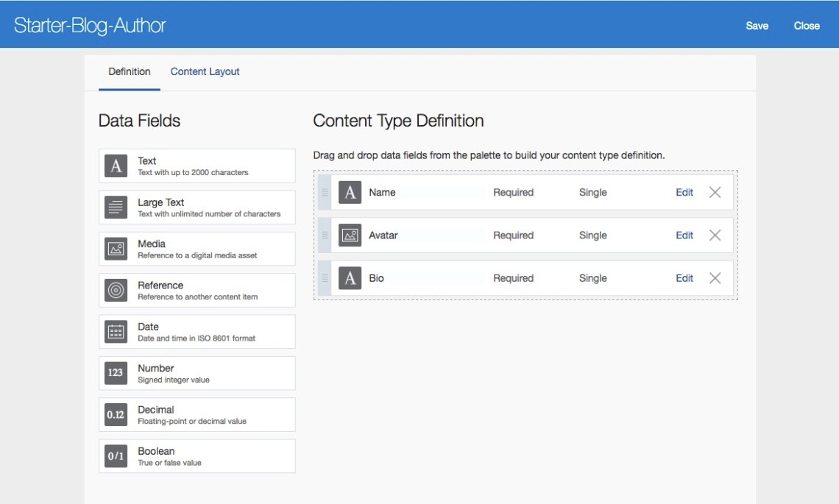Remove the Name field with X
Viewport: 839px width, 504px height.
pyautogui.click(x=715, y=193)
